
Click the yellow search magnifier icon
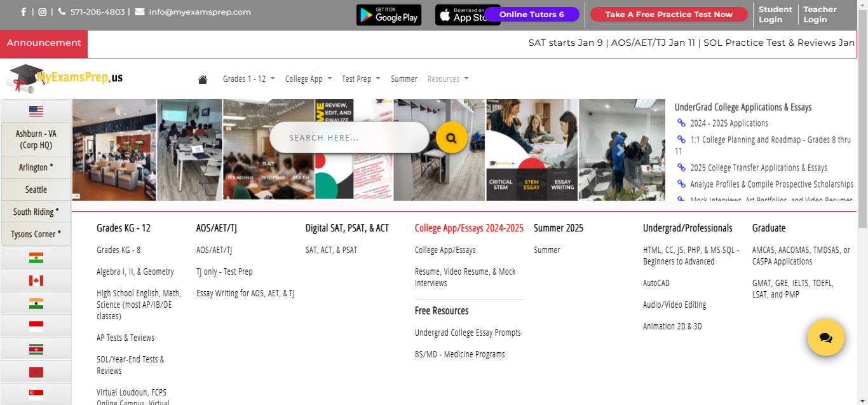point(451,137)
